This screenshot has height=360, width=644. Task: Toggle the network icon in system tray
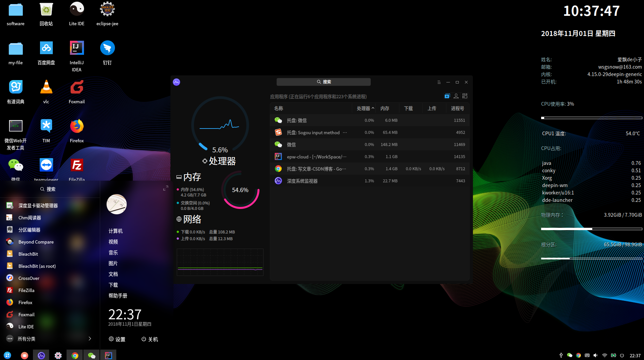[x=605, y=355]
